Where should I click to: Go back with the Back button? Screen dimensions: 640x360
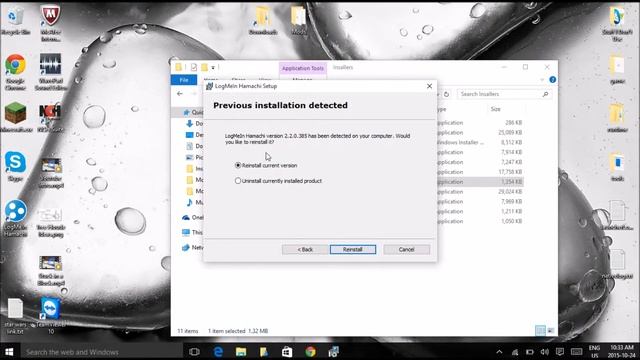(x=305, y=249)
